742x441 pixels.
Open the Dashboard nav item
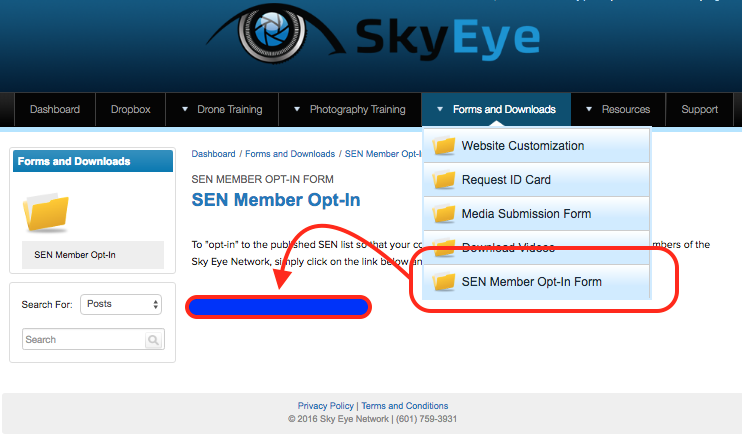55,109
